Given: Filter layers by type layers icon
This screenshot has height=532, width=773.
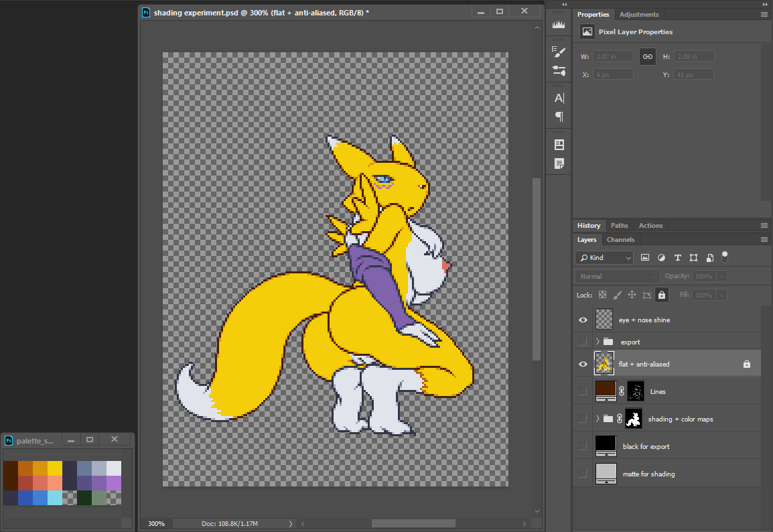Looking at the screenshot, I should click(x=677, y=257).
